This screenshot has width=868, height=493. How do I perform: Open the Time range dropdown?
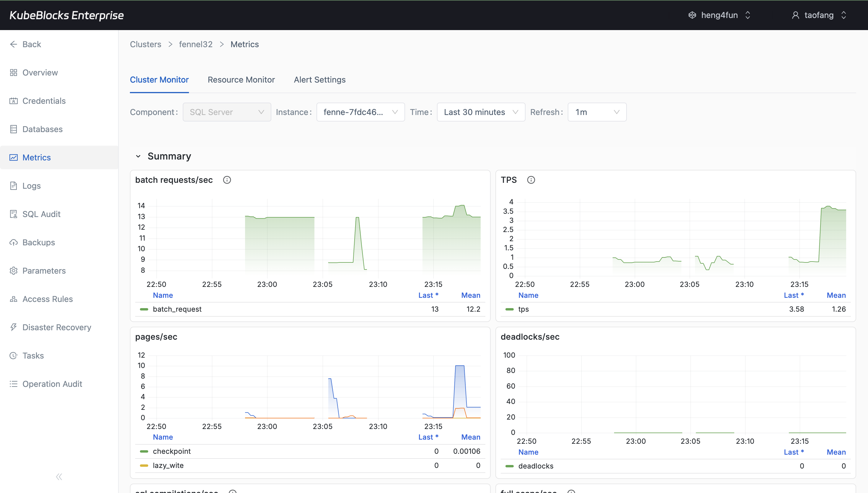pyautogui.click(x=481, y=112)
